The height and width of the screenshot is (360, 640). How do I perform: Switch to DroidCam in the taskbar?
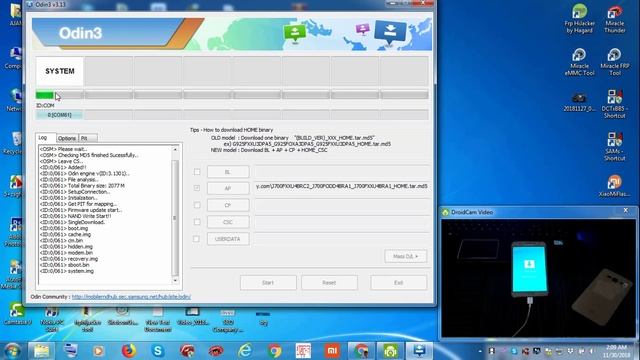tap(390, 351)
